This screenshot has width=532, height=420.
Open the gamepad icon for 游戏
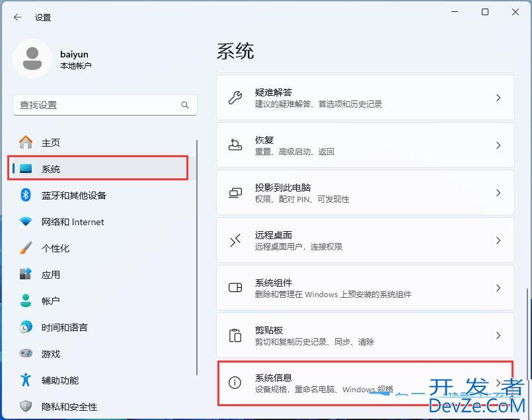coord(26,353)
